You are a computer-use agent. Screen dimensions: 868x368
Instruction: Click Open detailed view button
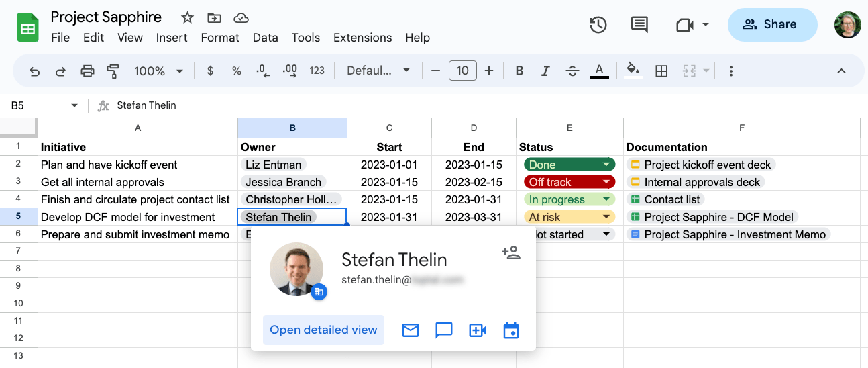[x=323, y=330]
